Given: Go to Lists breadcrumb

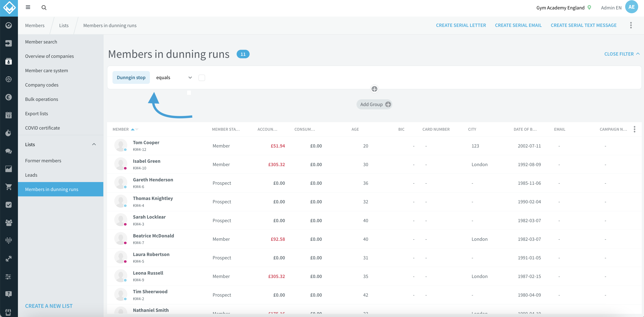Looking at the screenshot, I should pos(64,25).
